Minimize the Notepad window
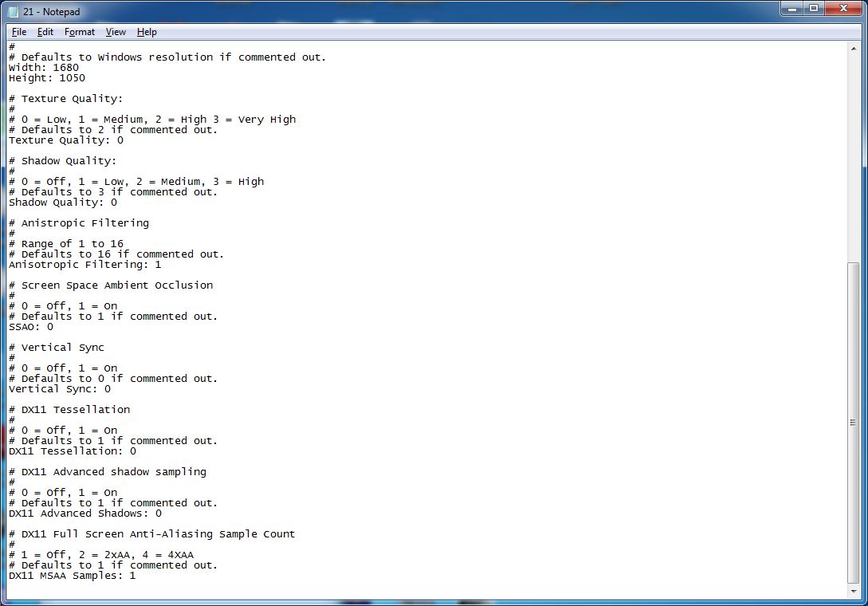 pyautogui.click(x=792, y=8)
